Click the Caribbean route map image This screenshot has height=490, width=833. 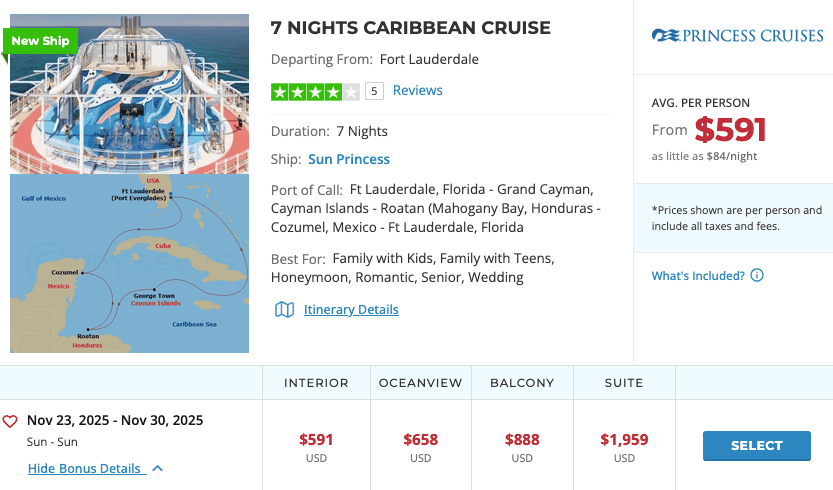(x=130, y=263)
